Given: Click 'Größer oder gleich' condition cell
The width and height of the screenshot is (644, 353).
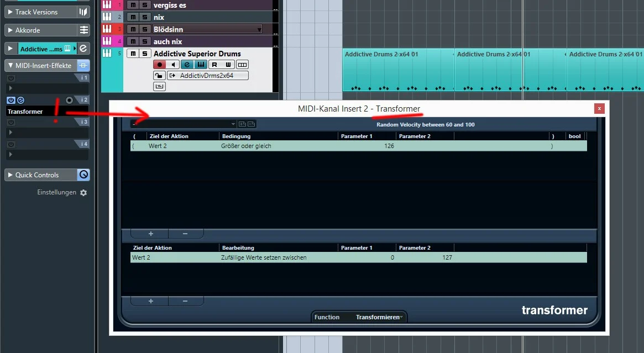Looking at the screenshot, I should point(245,146).
